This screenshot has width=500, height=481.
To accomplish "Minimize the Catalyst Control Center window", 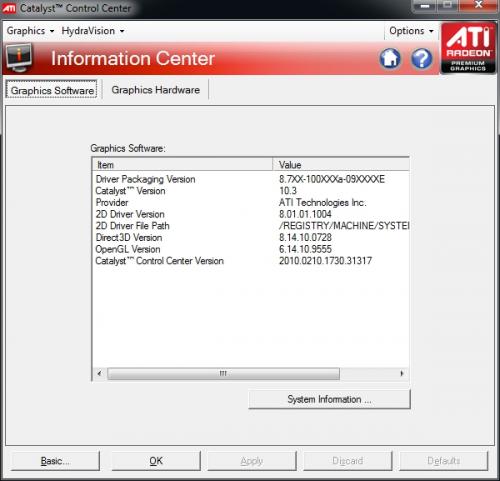I will [x=425, y=6].
